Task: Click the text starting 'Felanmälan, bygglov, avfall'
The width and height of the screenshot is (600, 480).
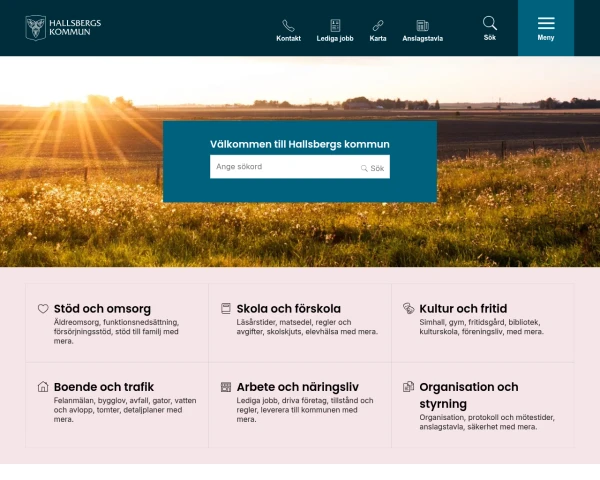Action: [125, 410]
